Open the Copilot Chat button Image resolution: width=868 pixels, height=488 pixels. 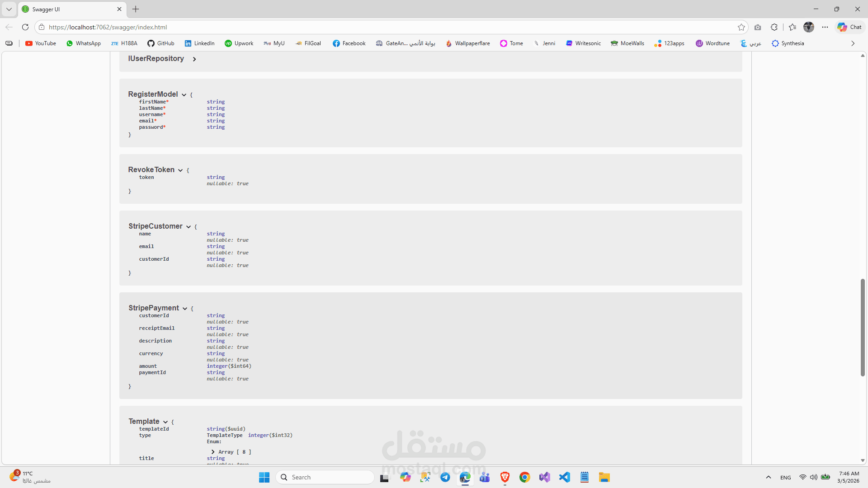point(849,27)
